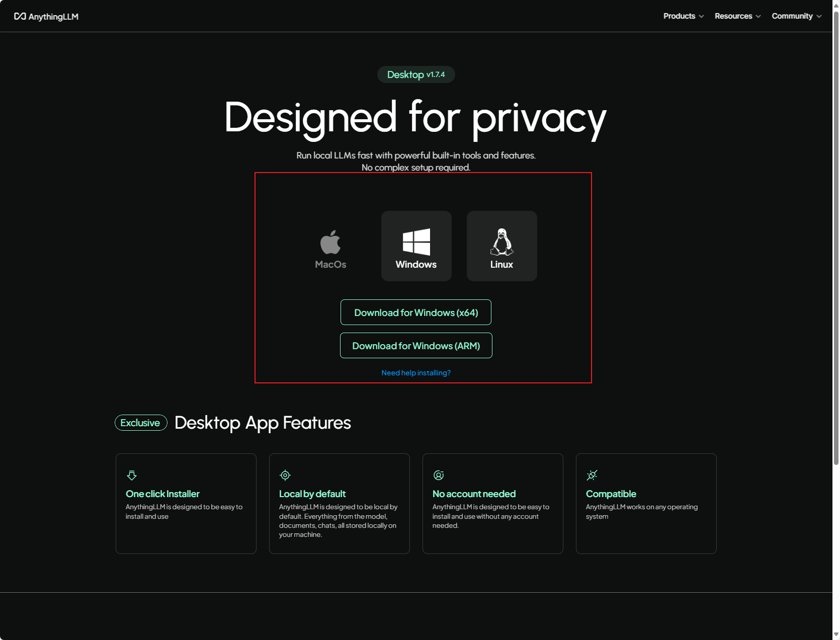Viewport: 840px width, 640px height.
Task: Click the No account needed heading
Action: tap(474, 494)
